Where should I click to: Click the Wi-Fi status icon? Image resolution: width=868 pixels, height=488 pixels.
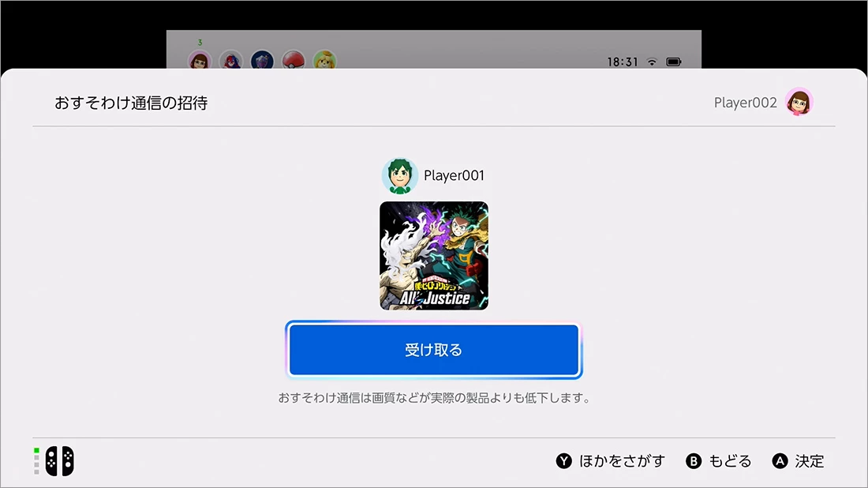pos(652,62)
